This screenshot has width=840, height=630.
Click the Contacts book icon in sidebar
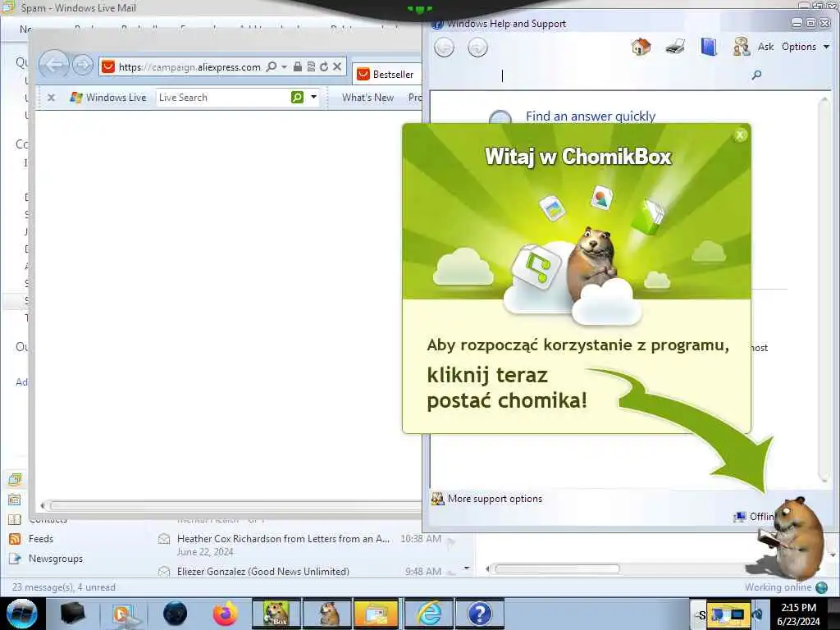(15, 519)
